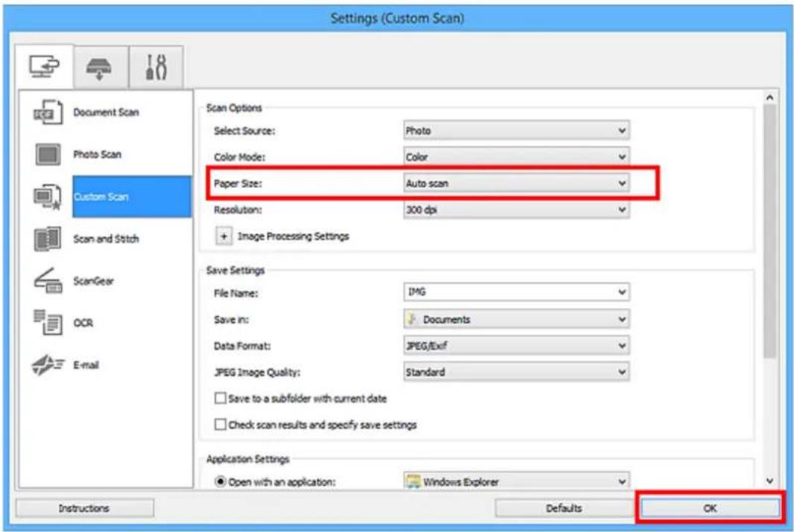This screenshot has height=532, width=794.
Task: Open the Data Format dropdown
Action: pyautogui.click(x=516, y=346)
